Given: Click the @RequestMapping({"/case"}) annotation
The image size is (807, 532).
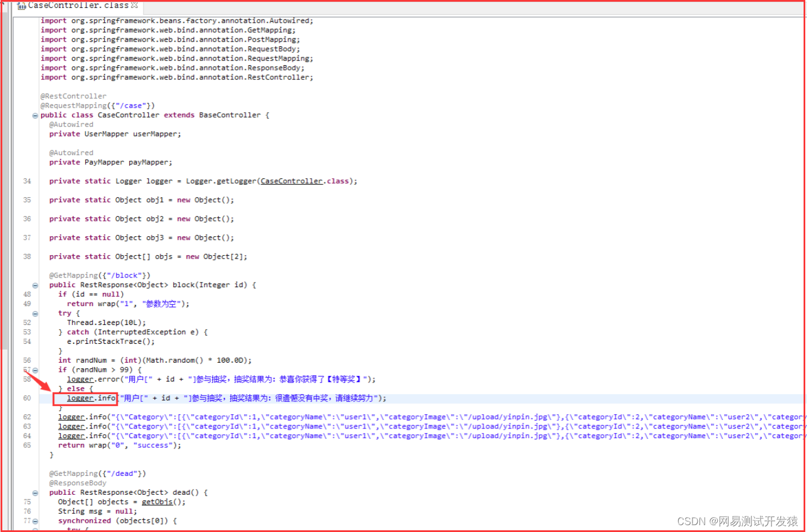Looking at the screenshot, I should click(x=98, y=106).
